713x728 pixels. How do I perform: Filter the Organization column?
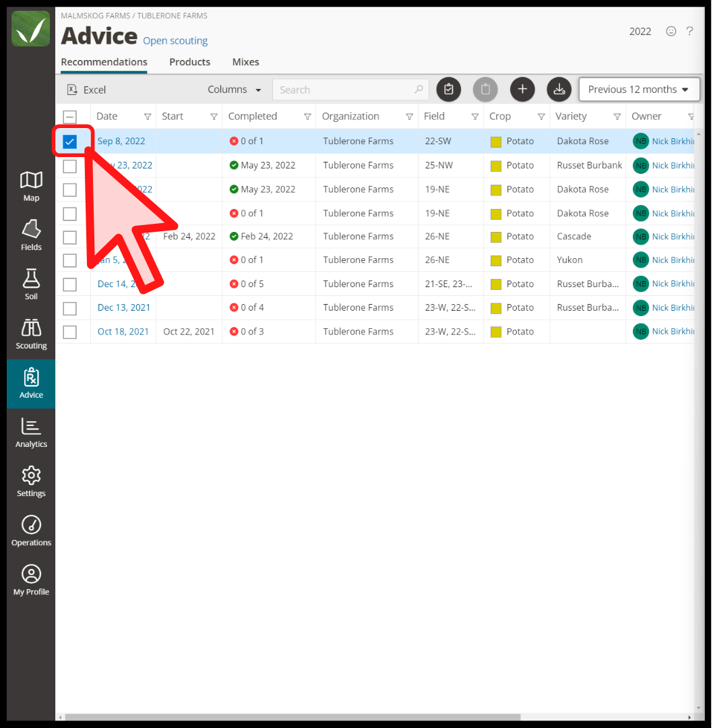coord(410,117)
